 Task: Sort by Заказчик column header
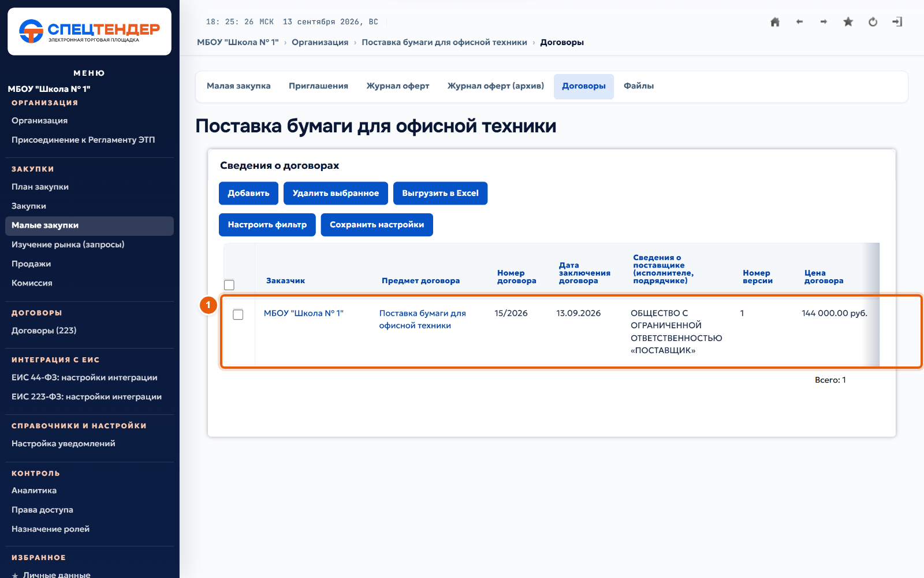point(285,281)
